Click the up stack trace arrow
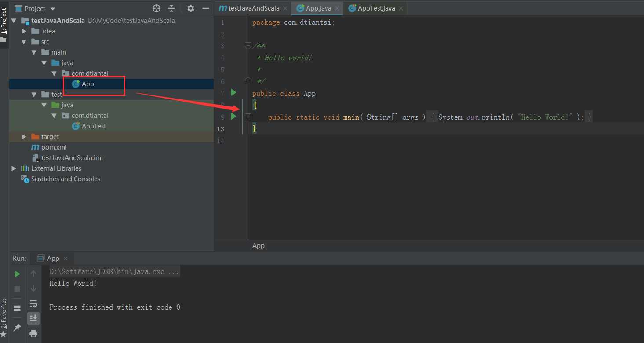Image resolution: width=644 pixels, height=343 pixels. (x=33, y=274)
